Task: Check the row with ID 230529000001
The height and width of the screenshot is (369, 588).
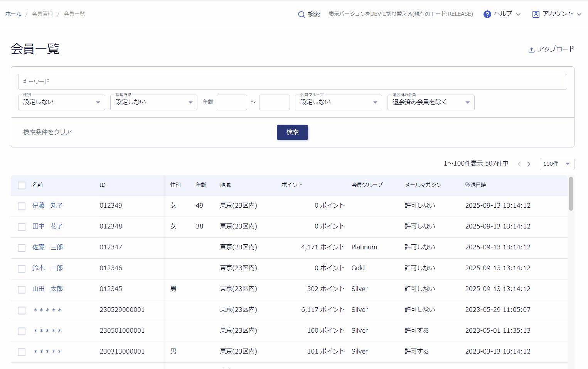Action: pyautogui.click(x=22, y=310)
